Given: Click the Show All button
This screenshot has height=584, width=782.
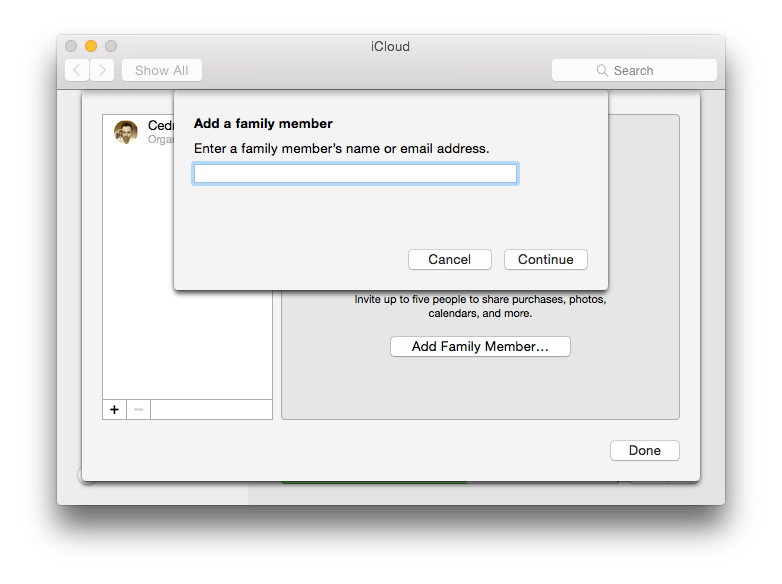Looking at the screenshot, I should pyautogui.click(x=162, y=70).
